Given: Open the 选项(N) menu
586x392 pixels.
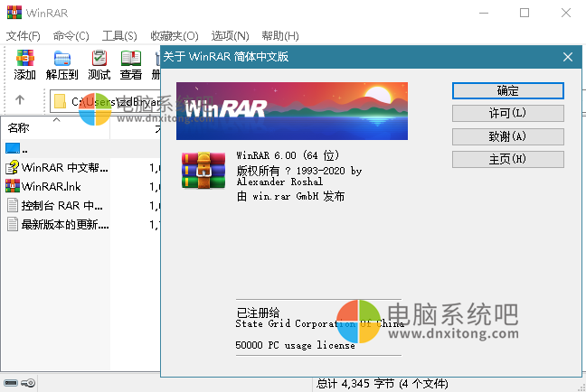Looking at the screenshot, I should coord(231,36).
